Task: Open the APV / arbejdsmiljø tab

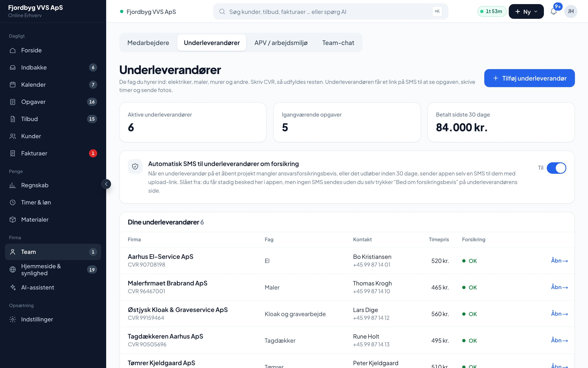Action: [281, 43]
